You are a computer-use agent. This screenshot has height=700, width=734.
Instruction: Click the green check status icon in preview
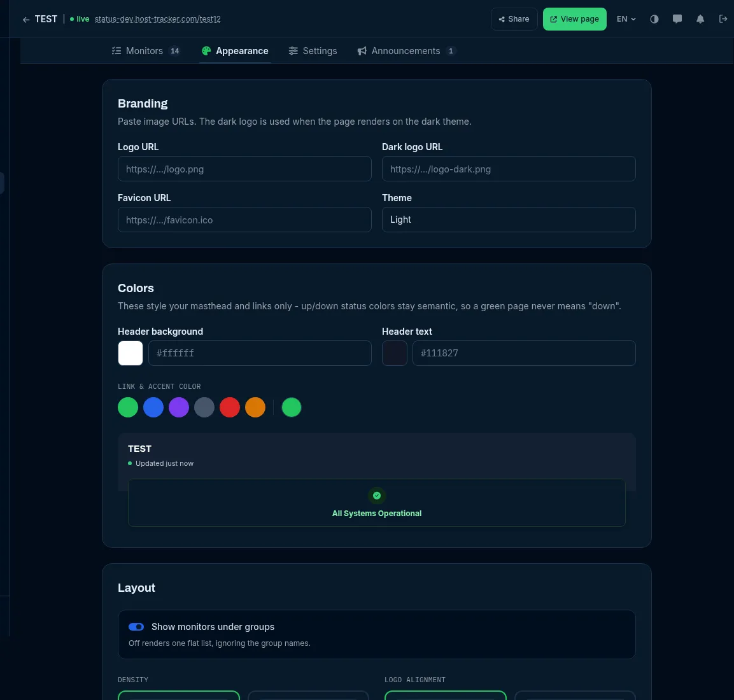[x=376, y=496]
